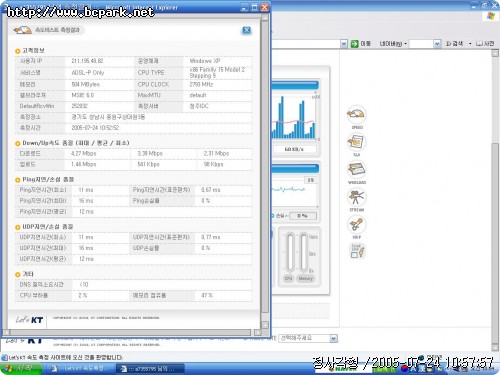Click the popup horizontal scrollbar left arrow
The height and width of the screenshot is (375, 500).
point(6,332)
